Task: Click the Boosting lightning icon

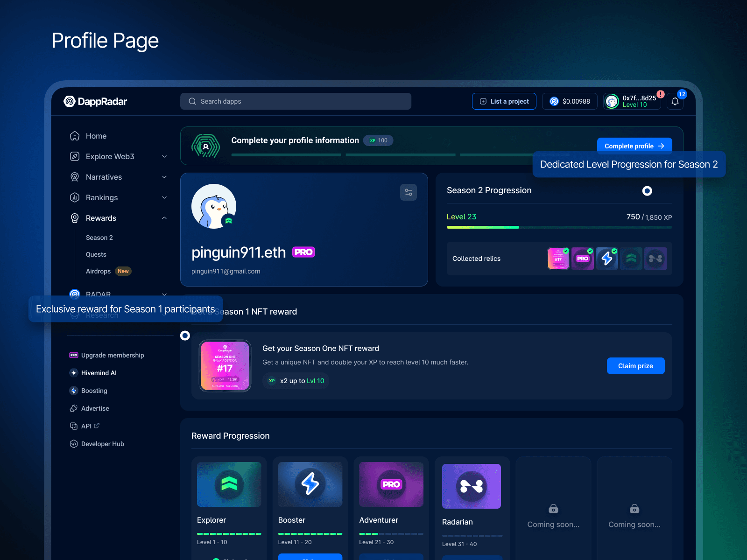Action: (x=74, y=391)
